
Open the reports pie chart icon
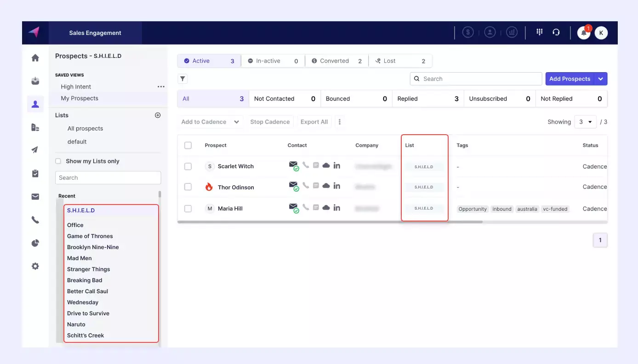point(35,243)
